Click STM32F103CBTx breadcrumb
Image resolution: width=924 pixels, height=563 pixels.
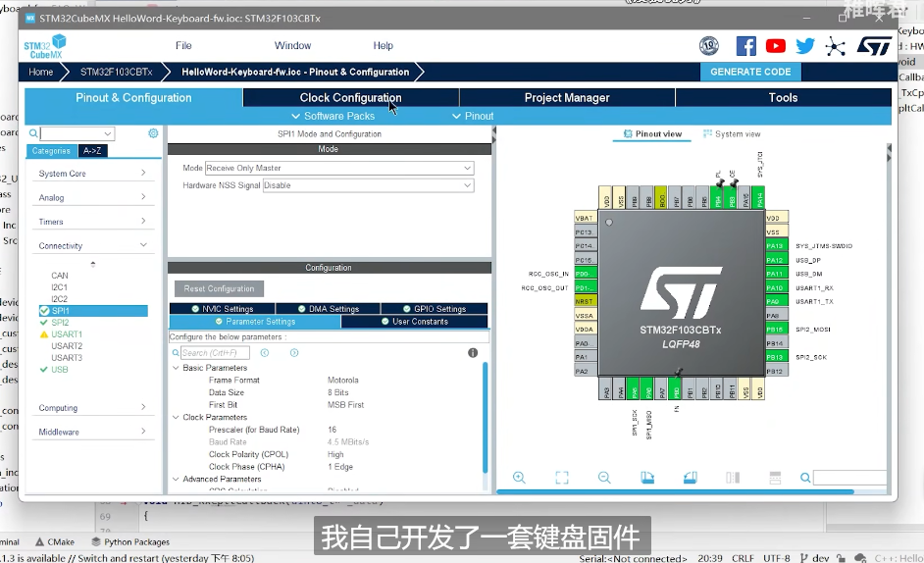click(x=116, y=72)
